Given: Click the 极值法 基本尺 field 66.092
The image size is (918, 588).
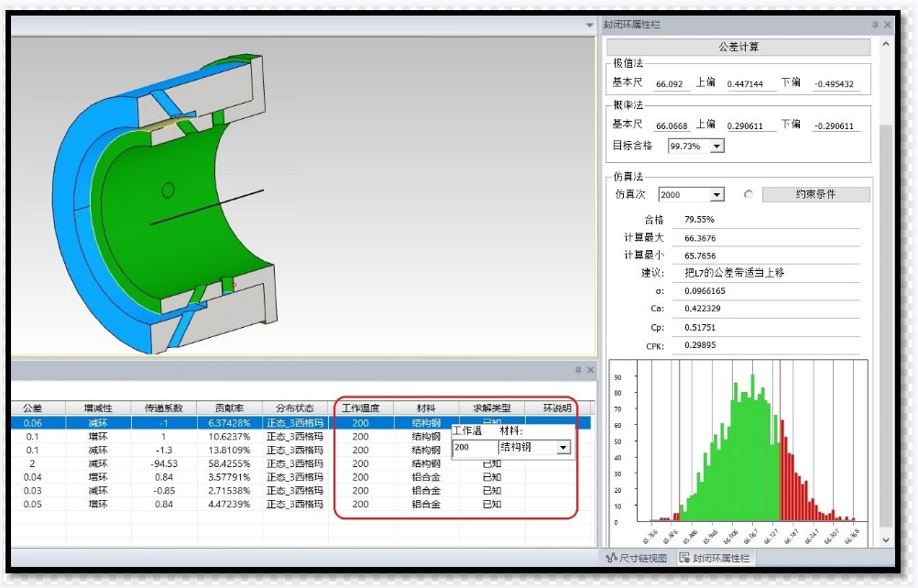Looking at the screenshot, I should tap(672, 83).
